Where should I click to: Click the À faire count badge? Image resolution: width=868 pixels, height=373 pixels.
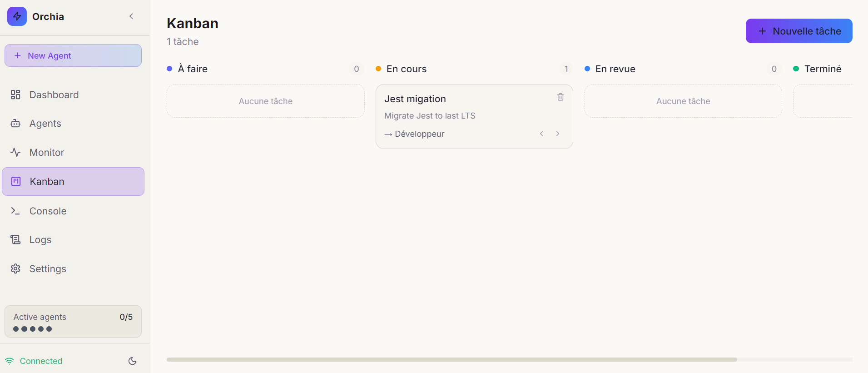click(x=357, y=69)
